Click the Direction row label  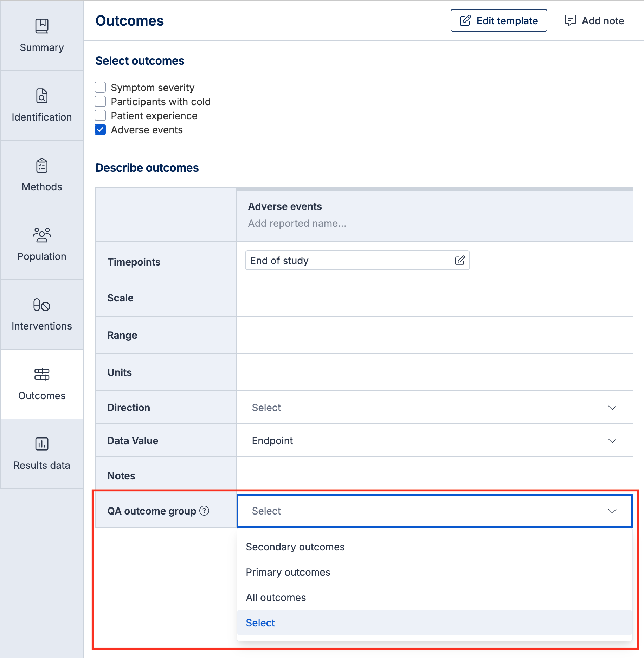[x=129, y=408]
